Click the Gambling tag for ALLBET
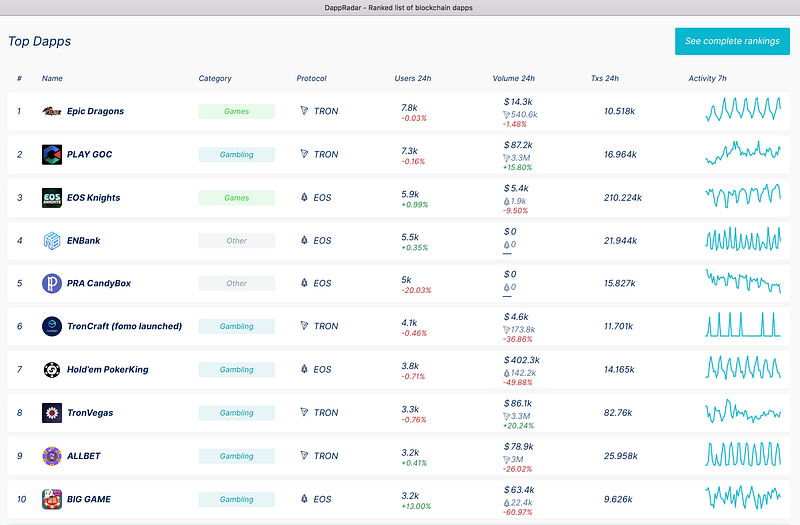 [x=237, y=456]
